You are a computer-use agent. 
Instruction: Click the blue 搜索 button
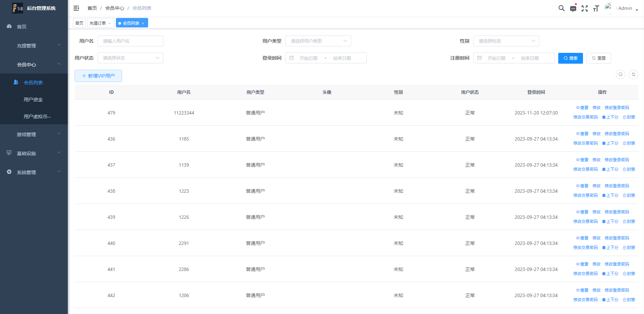(570, 58)
